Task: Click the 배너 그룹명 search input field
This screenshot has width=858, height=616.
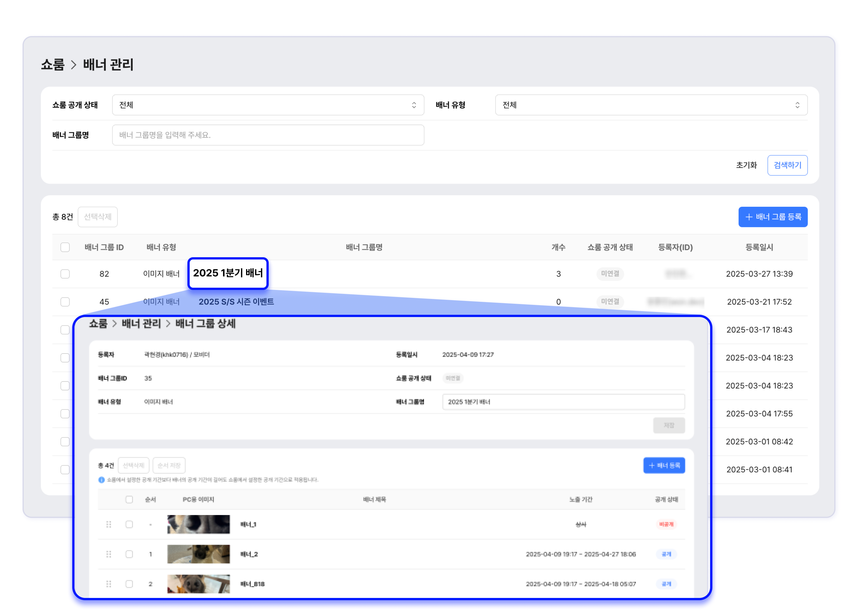Action: 268,135
